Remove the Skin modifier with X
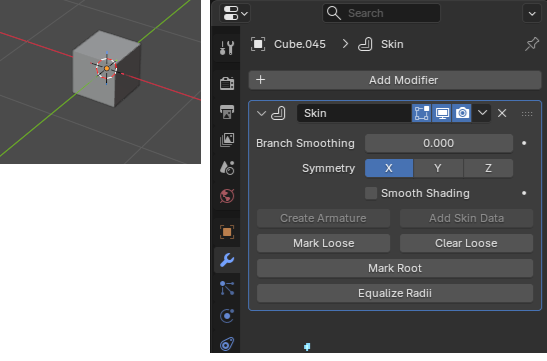This screenshot has width=547, height=361. pos(502,113)
